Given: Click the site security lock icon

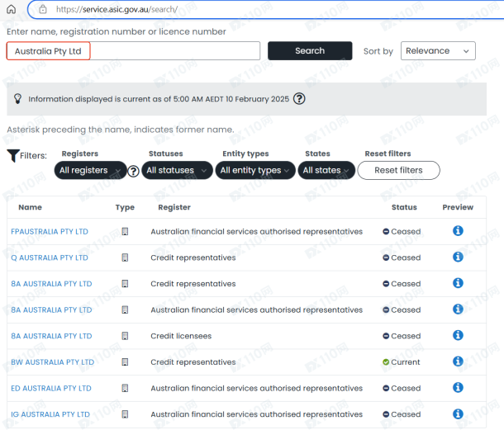Looking at the screenshot, I should (x=43, y=9).
